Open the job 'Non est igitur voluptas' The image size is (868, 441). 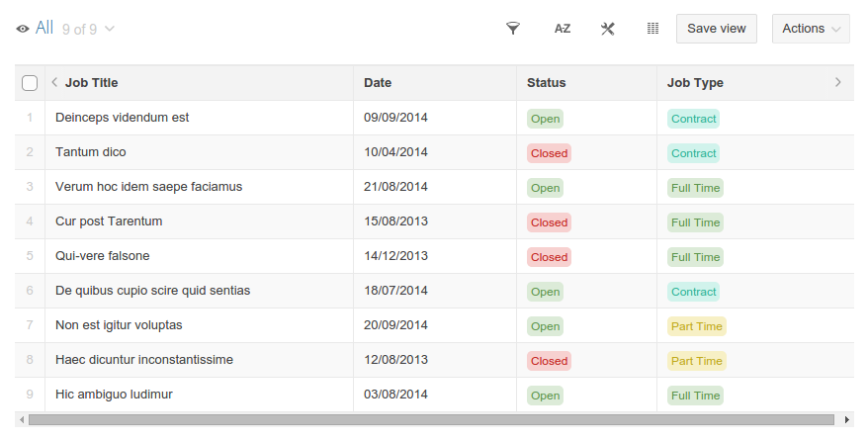pyautogui.click(x=119, y=324)
